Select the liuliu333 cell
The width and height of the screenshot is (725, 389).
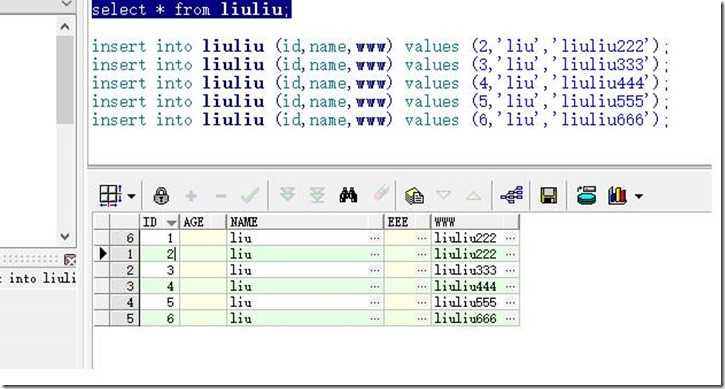click(475, 270)
